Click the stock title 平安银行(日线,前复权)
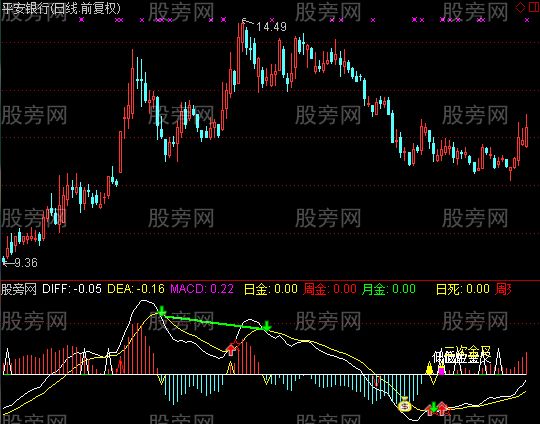This screenshot has width=540, height=424. coord(61,9)
